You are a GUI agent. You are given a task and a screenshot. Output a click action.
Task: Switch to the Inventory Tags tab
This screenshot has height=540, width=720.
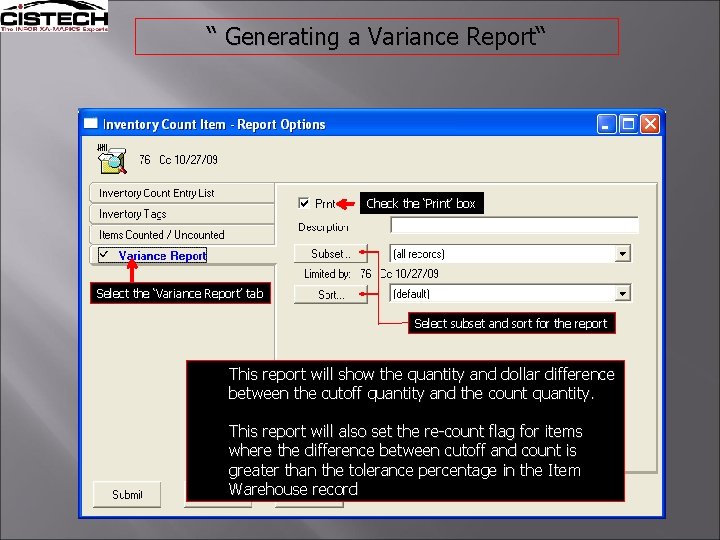click(182, 214)
